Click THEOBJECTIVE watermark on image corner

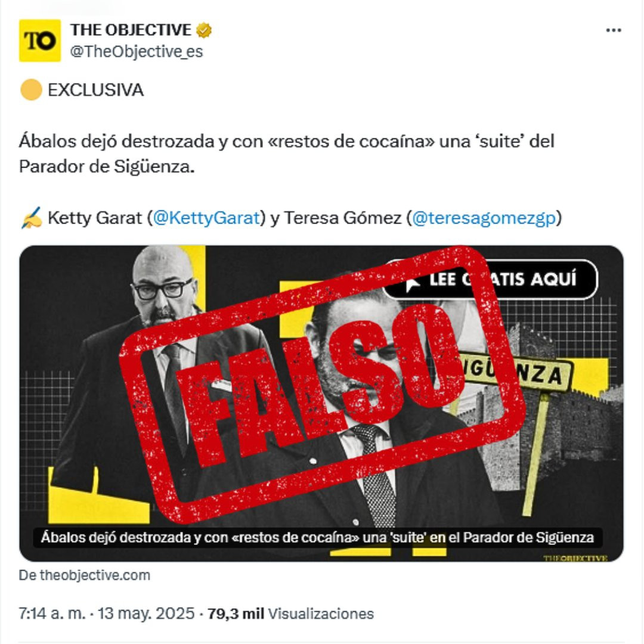tap(575, 558)
